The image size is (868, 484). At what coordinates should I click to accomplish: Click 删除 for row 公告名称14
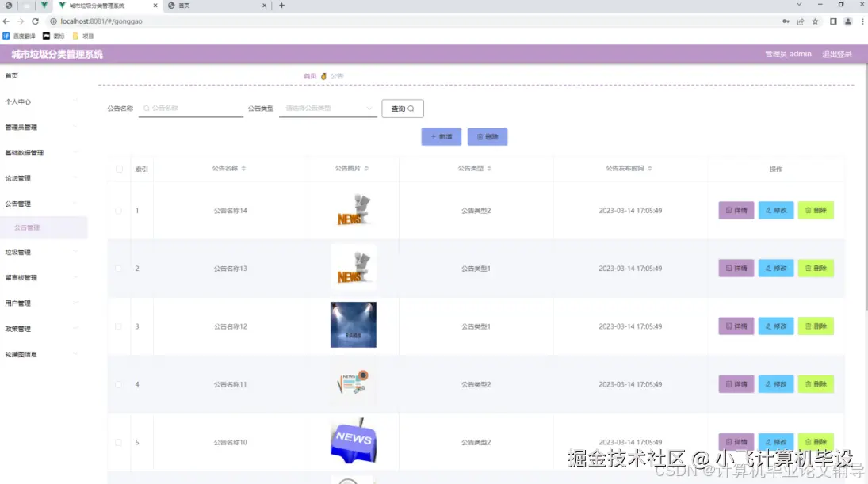[816, 210]
